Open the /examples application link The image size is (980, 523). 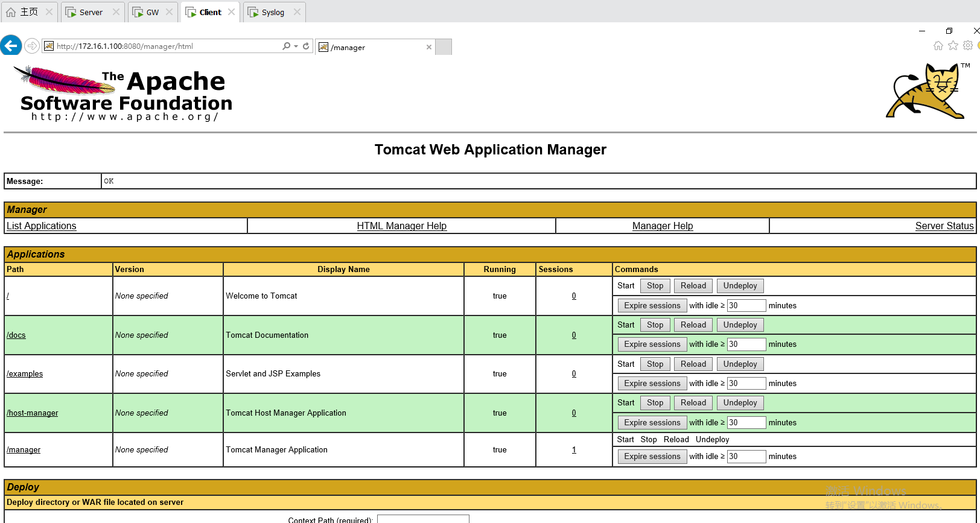pos(25,374)
